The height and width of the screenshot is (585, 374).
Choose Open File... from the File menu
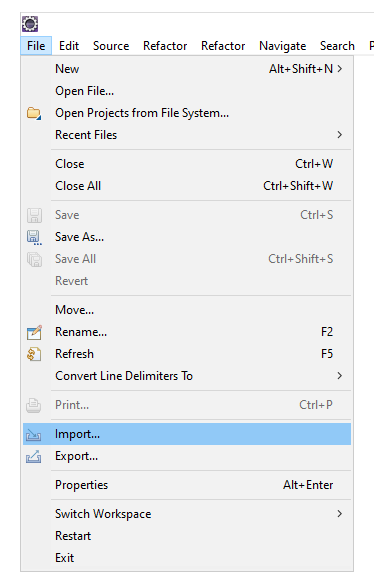[x=187, y=91]
